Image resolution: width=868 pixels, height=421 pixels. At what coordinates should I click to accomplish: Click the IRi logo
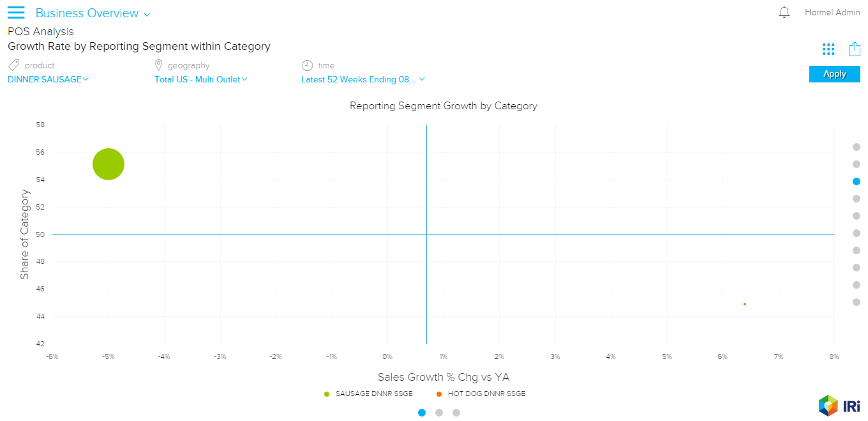pos(839,405)
